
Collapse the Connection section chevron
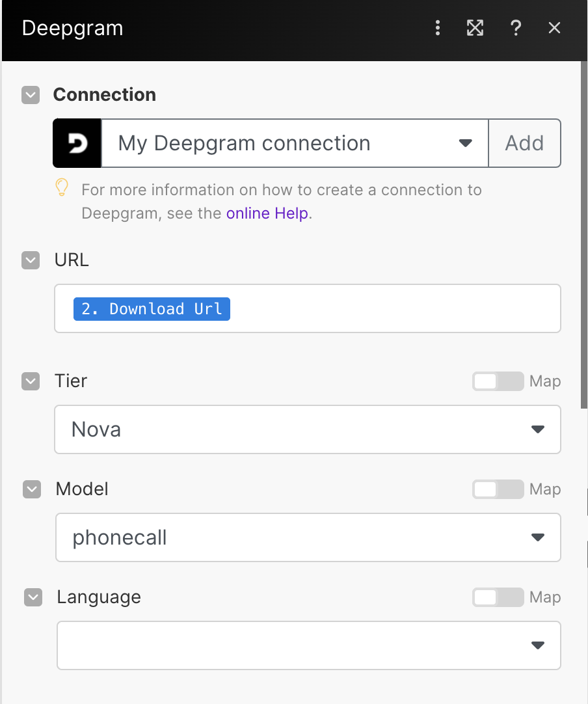point(31,95)
